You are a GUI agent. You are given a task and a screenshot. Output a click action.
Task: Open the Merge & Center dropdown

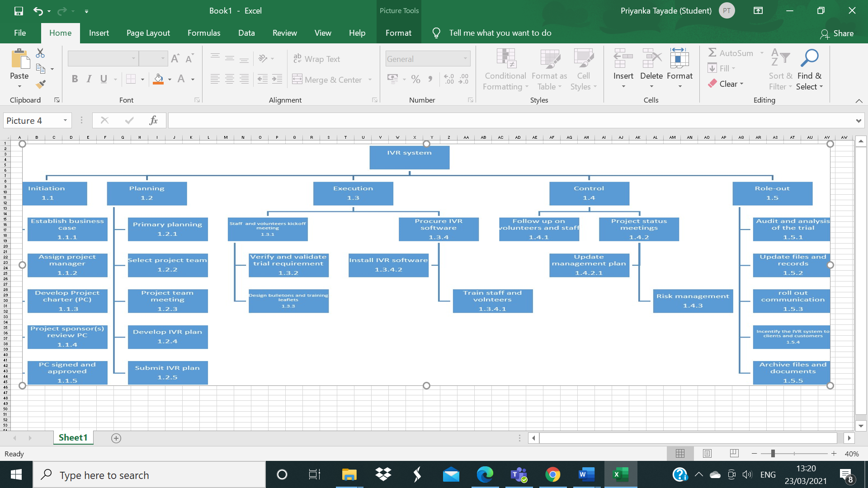[x=370, y=80]
